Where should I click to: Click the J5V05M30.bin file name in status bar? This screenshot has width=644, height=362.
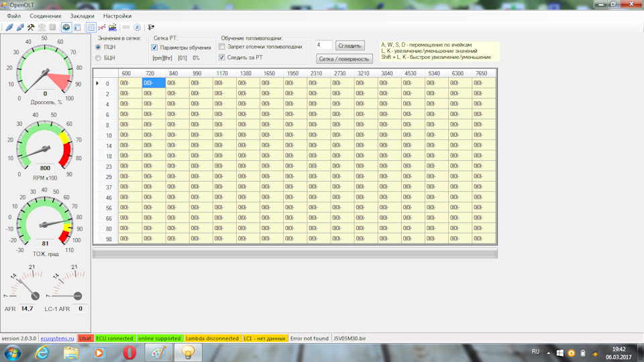[x=350, y=339]
